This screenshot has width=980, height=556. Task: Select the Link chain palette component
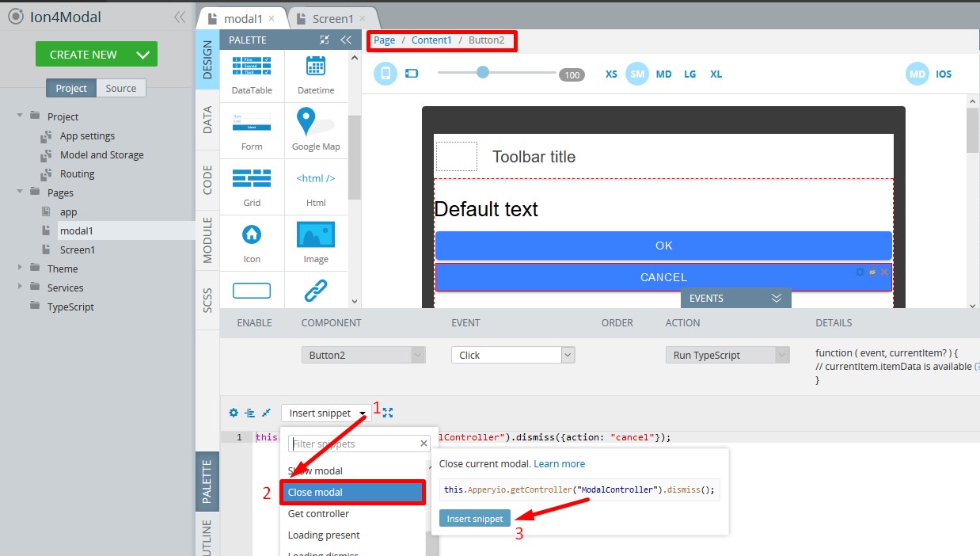(316, 291)
